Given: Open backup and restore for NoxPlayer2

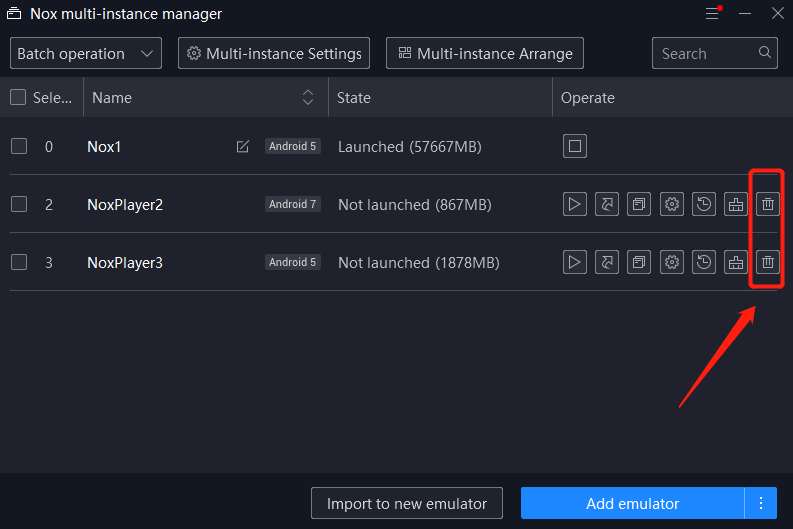Looking at the screenshot, I should [x=704, y=204].
